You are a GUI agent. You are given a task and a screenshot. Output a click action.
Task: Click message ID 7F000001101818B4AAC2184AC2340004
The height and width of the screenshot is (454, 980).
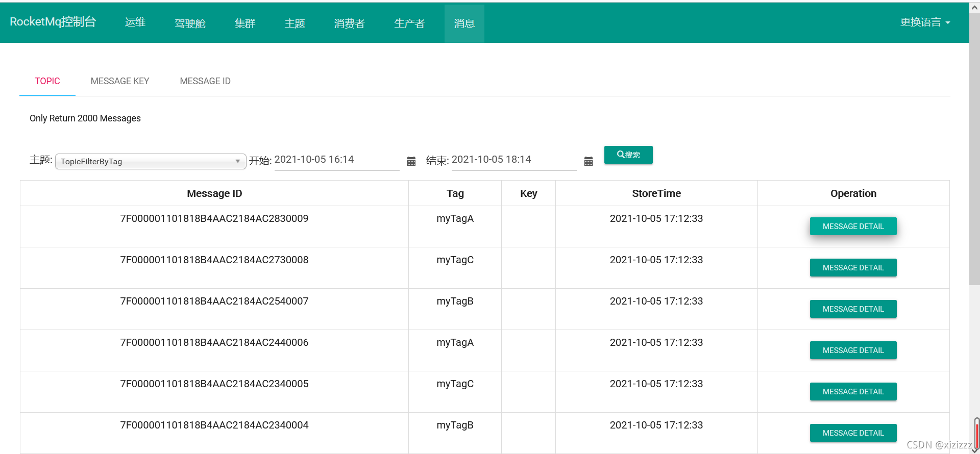pos(214,425)
